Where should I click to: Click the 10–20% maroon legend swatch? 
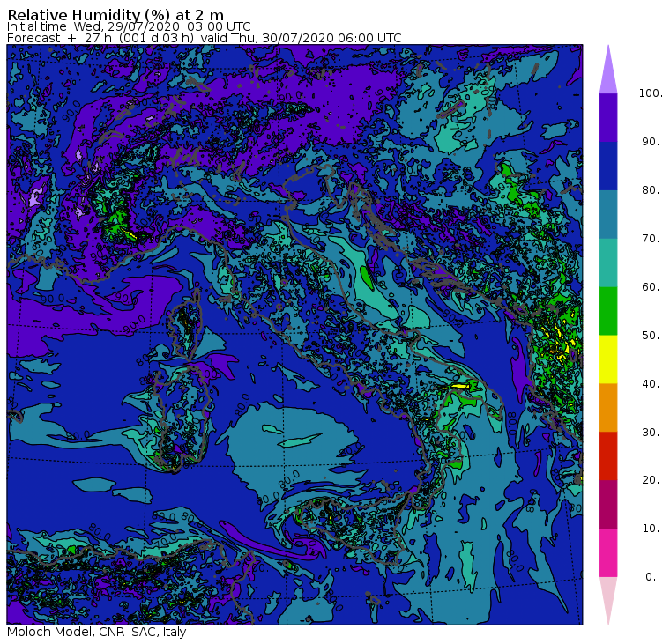608,504
